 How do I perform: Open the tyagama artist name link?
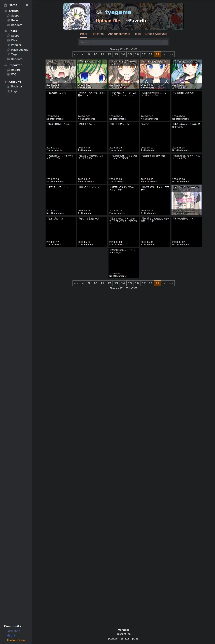[118, 12]
